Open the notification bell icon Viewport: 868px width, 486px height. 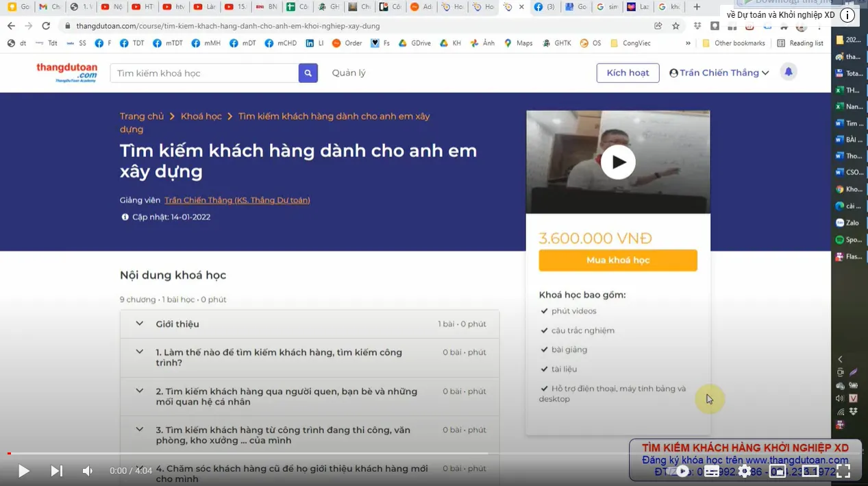pyautogui.click(x=789, y=72)
